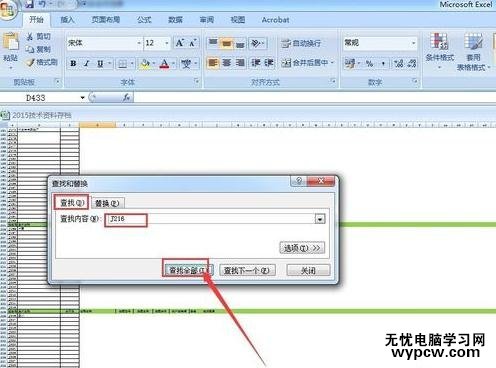Click the text Orientation icon

click(x=255, y=43)
